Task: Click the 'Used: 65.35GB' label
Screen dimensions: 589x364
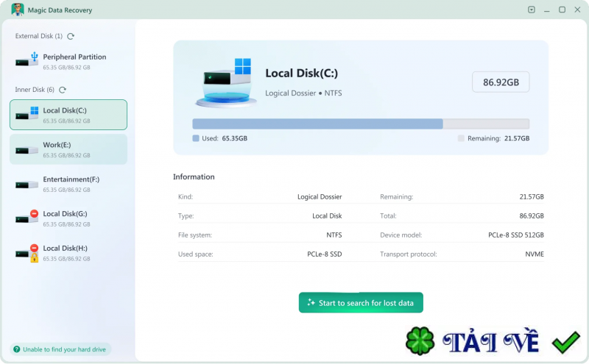Action: click(225, 138)
